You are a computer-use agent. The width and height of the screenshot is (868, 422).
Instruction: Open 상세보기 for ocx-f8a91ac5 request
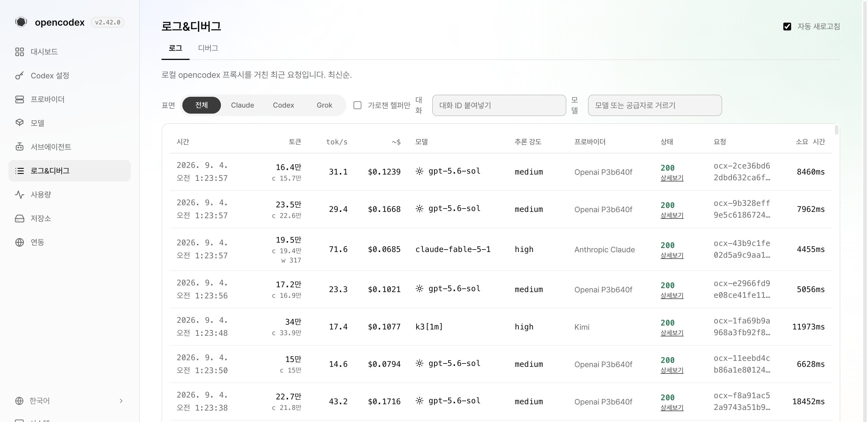(671, 408)
